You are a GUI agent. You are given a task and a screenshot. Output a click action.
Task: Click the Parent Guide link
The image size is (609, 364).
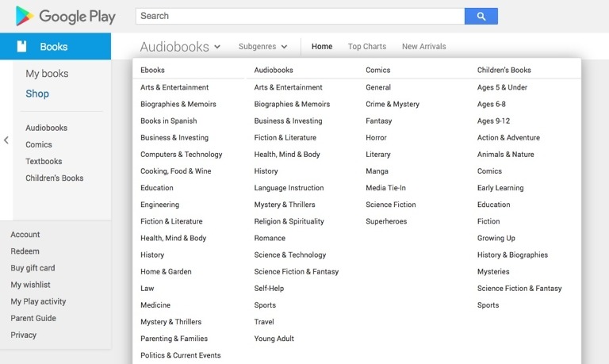point(33,318)
